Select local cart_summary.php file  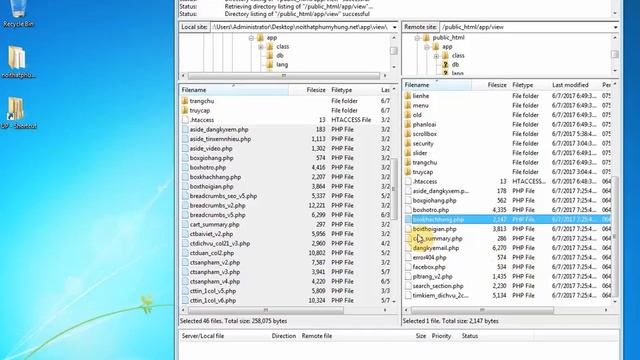[x=214, y=224]
